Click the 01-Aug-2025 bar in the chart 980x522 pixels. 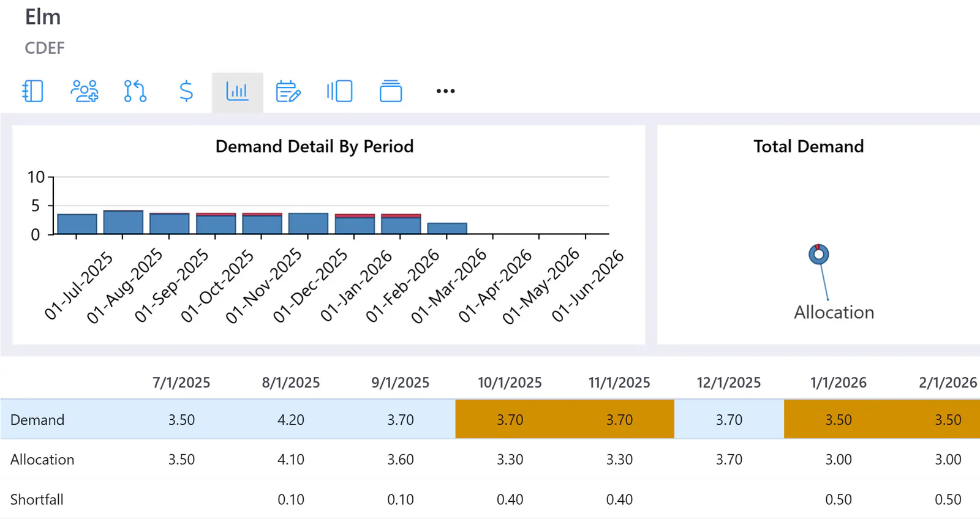coord(123,222)
